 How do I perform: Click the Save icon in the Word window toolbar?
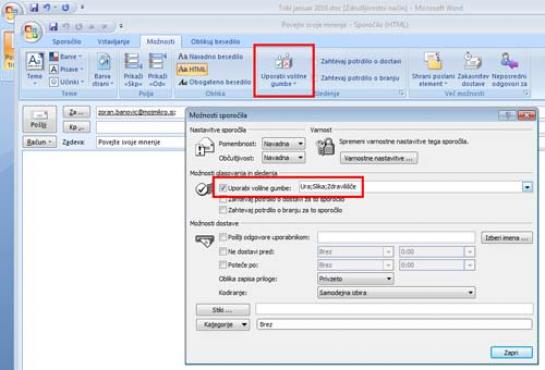coord(34,7)
